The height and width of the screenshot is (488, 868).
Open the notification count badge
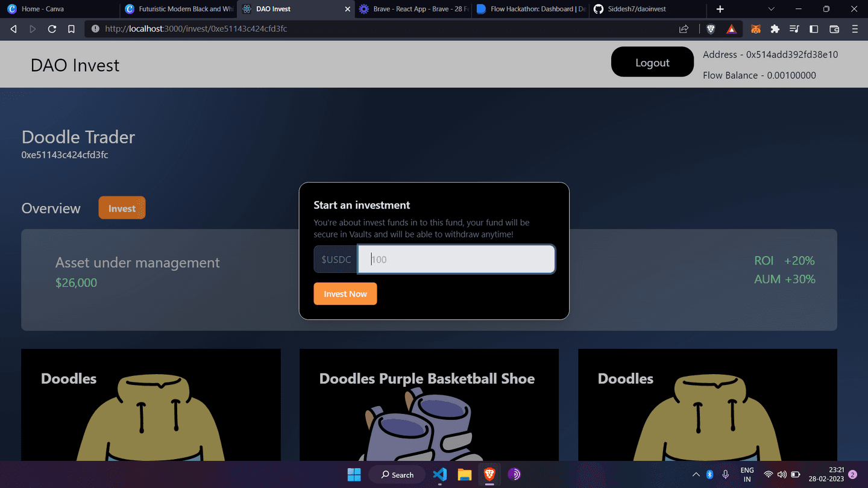[x=853, y=475]
